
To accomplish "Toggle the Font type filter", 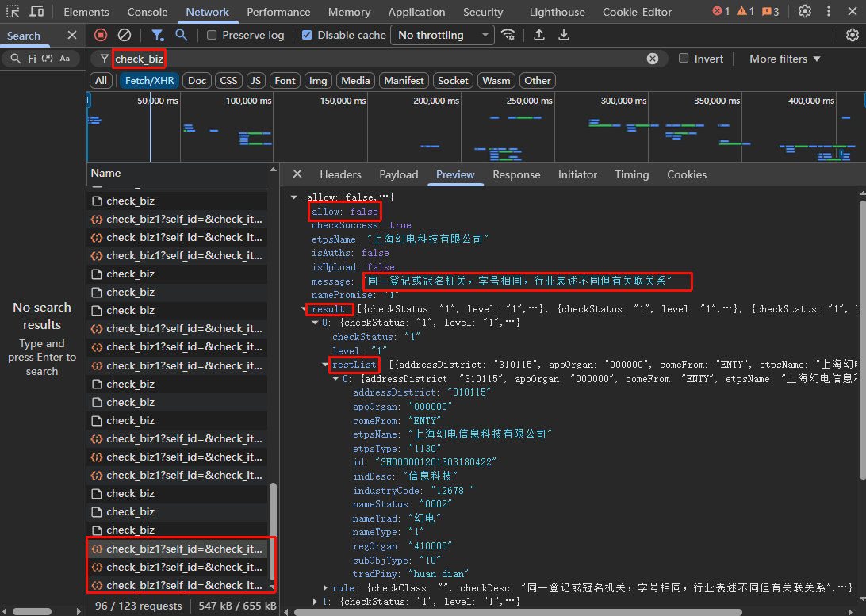I will click(x=285, y=81).
